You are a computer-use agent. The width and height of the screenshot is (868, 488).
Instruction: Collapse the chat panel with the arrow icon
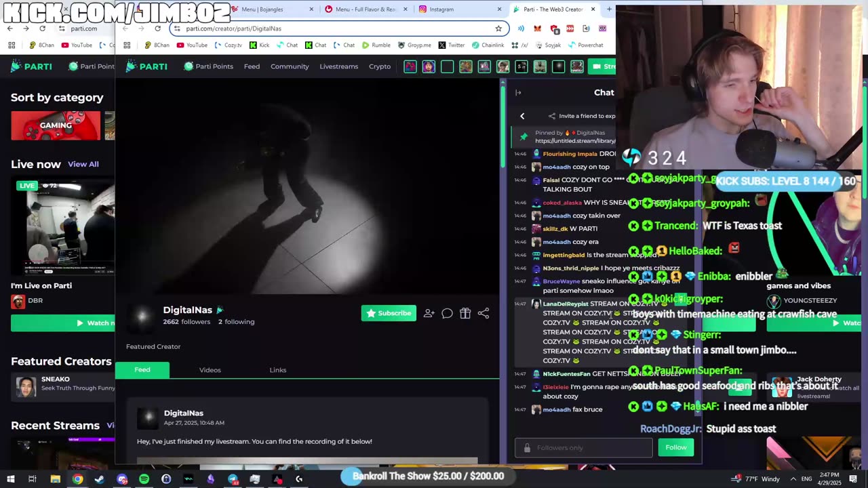pyautogui.click(x=518, y=93)
